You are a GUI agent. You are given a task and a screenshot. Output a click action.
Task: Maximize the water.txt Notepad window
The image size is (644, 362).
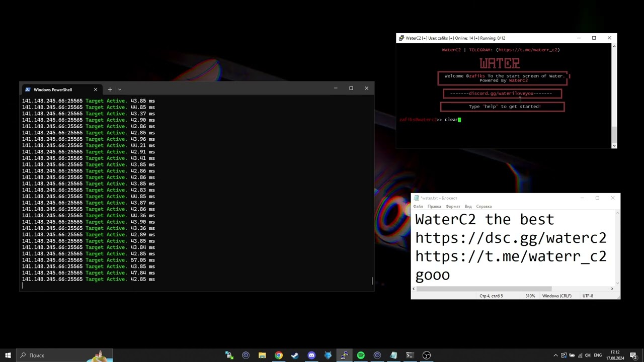(x=597, y=198)
